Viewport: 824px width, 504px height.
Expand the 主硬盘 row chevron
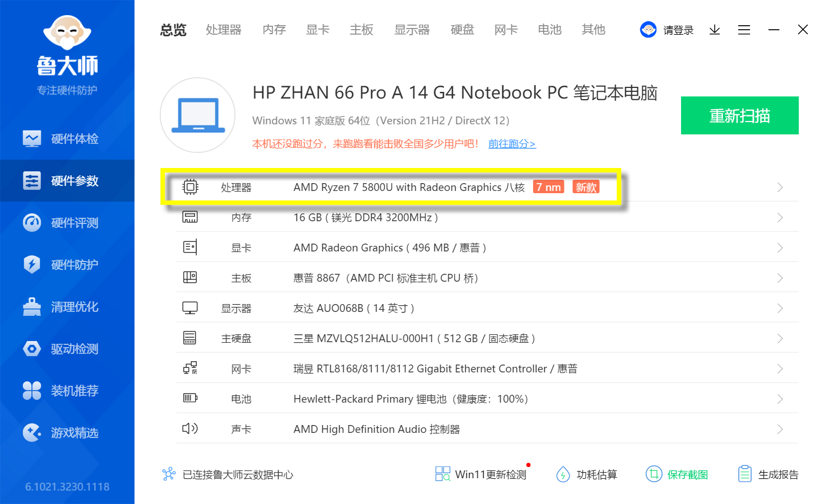pyautogui.click(x=780, y=338)
